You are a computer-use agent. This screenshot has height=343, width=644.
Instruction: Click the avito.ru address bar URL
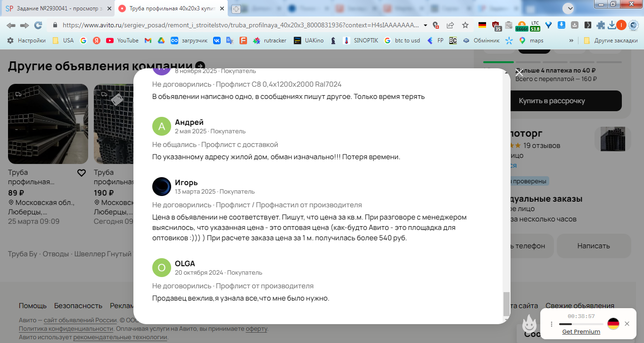click(x=240, y=25)
